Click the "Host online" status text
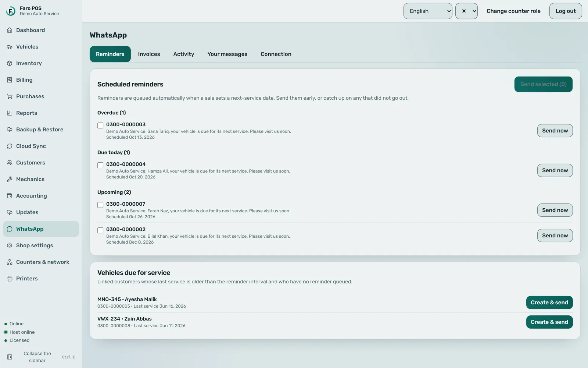The width and height of the screenshot is (588, 368). [x=22, y=332]
